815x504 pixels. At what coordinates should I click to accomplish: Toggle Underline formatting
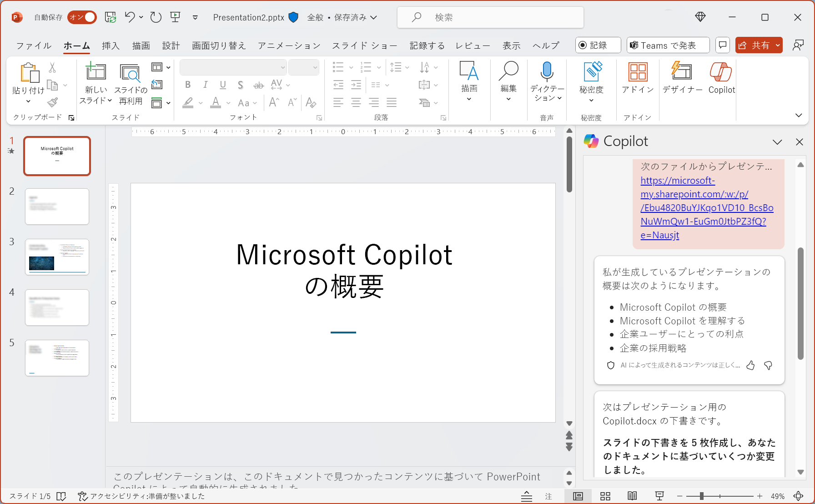223,85
